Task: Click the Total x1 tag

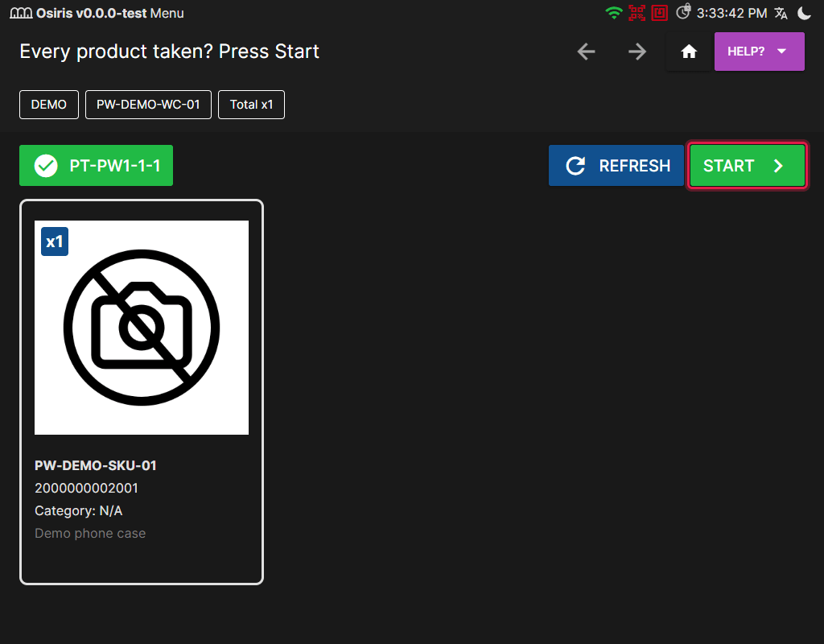Action: 251,105
